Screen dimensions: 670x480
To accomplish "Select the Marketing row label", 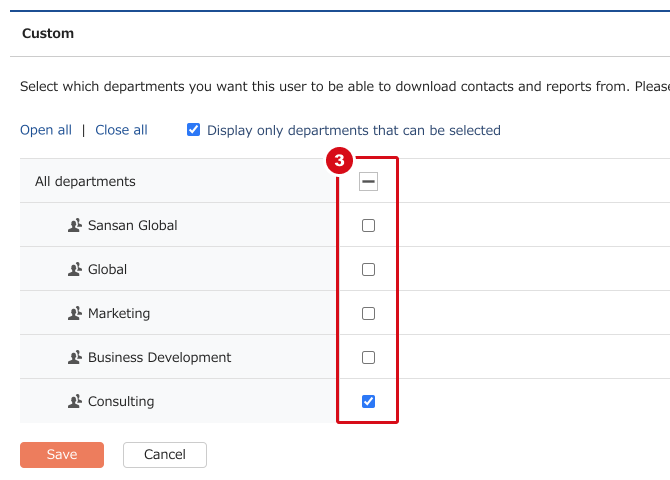I will 119,313.
